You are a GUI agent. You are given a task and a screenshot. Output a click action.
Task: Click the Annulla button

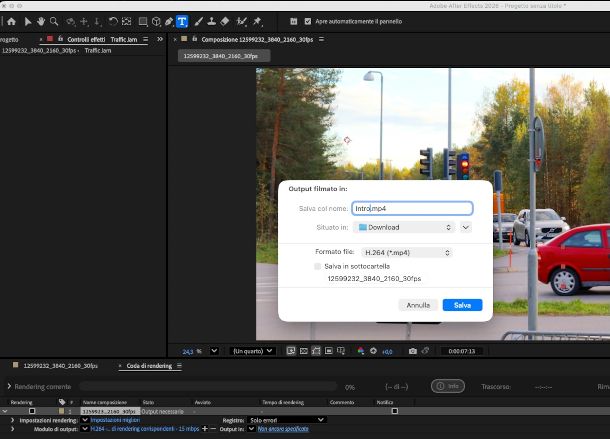[x=418, y=305]
